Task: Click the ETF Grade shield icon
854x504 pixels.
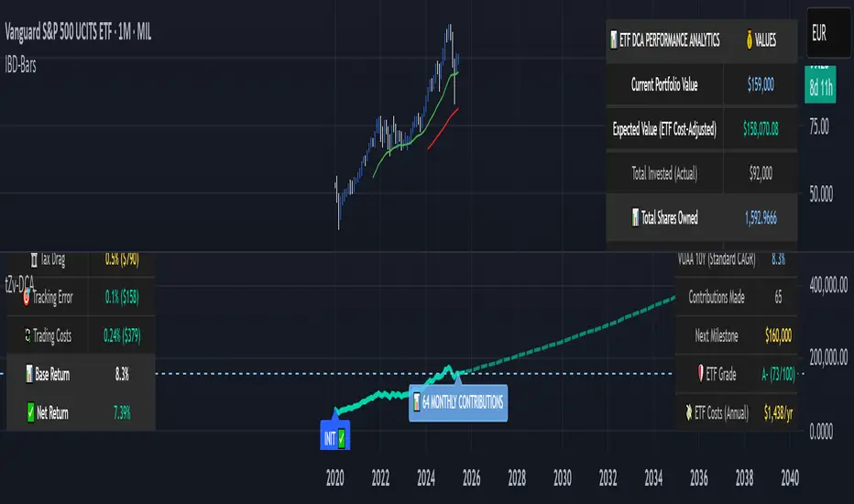Action: click(x=701, y=373)
